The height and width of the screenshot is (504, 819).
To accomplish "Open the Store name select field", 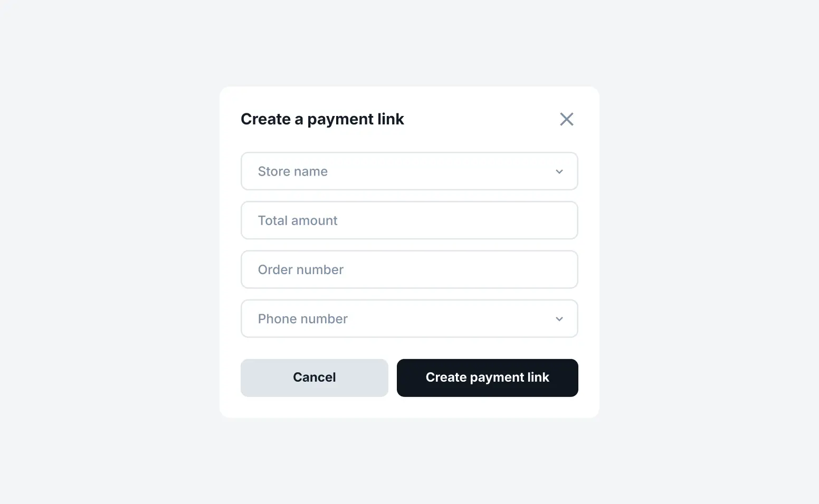I will [x=409, y=171].
